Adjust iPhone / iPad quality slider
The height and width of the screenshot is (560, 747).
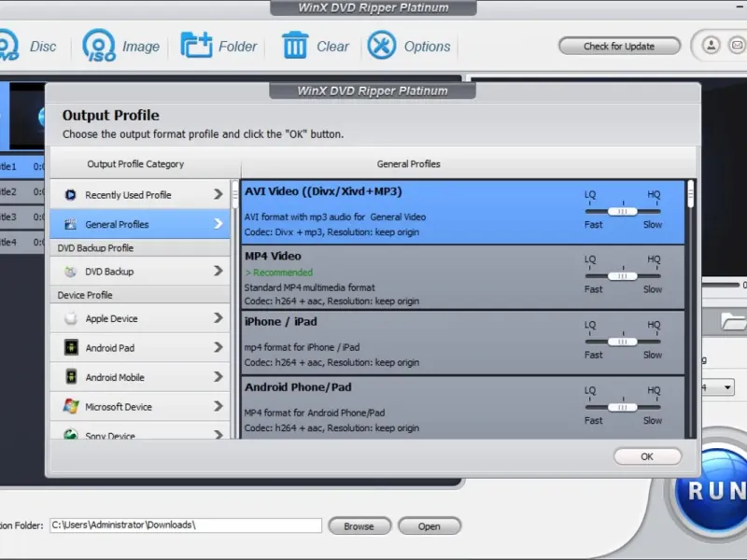(x=622, y=342)
